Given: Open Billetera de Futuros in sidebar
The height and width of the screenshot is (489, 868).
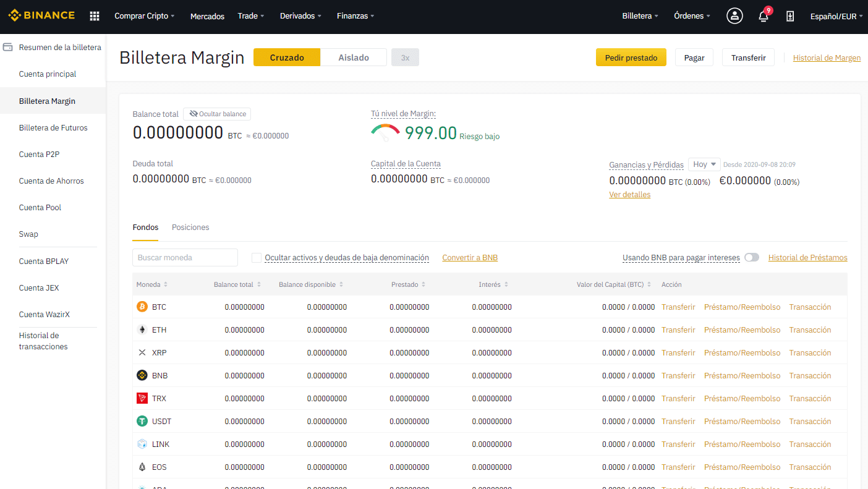Looking at the screenshot, I should 53,128.
